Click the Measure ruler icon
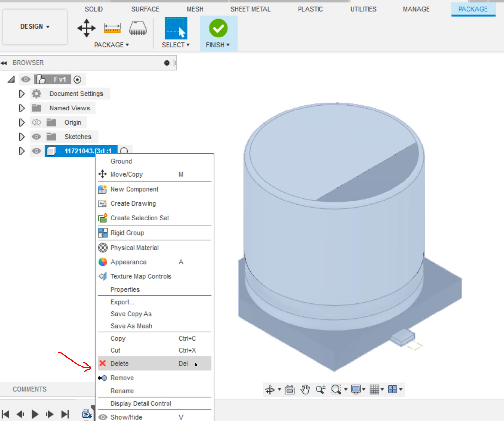Screen dimensions: 504x421 (112, 28)
